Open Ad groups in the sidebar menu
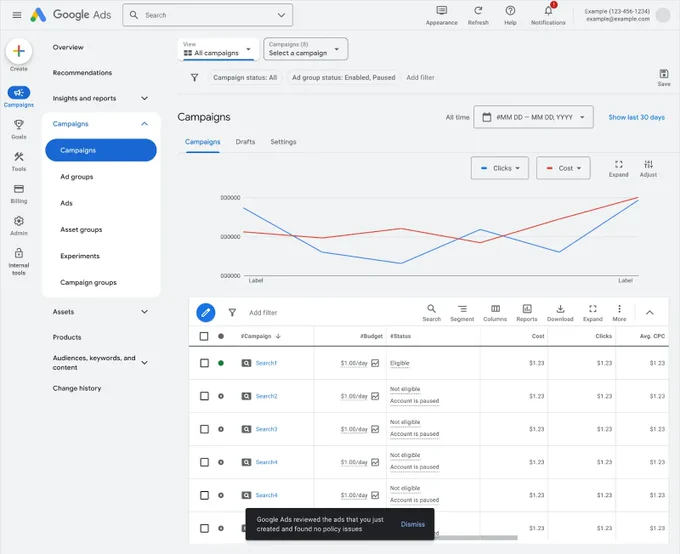Image resolution: width=680 pixels, height=554 pixels. (77, 177)
